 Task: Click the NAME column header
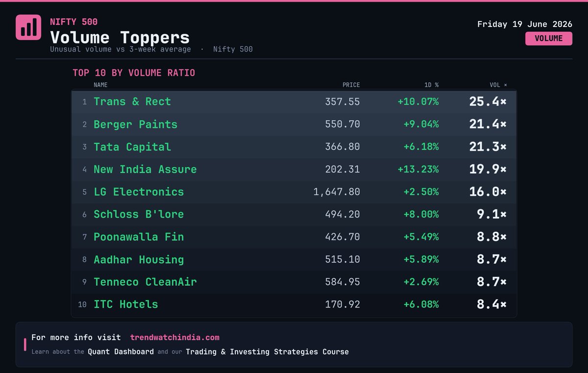[x=100, y=85]
